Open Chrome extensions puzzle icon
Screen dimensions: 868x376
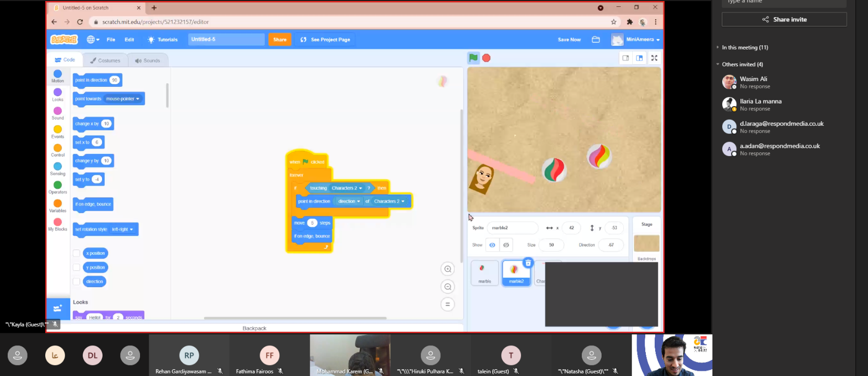(630, 22)
